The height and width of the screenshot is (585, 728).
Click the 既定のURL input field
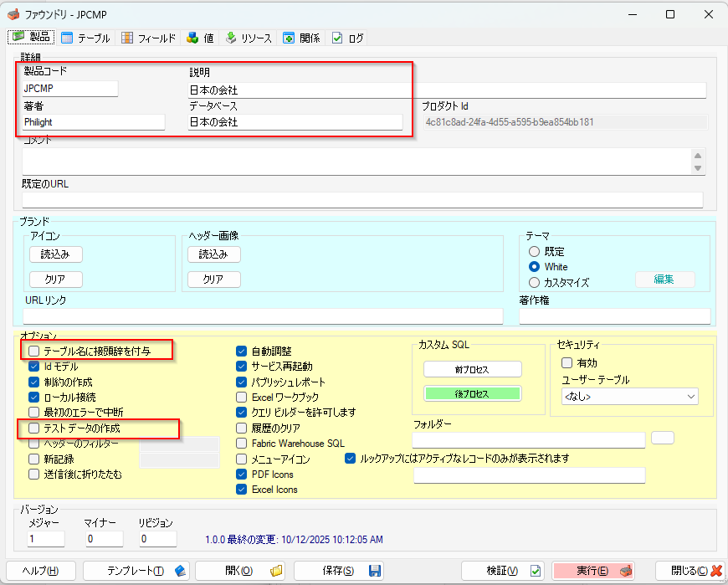362,200
